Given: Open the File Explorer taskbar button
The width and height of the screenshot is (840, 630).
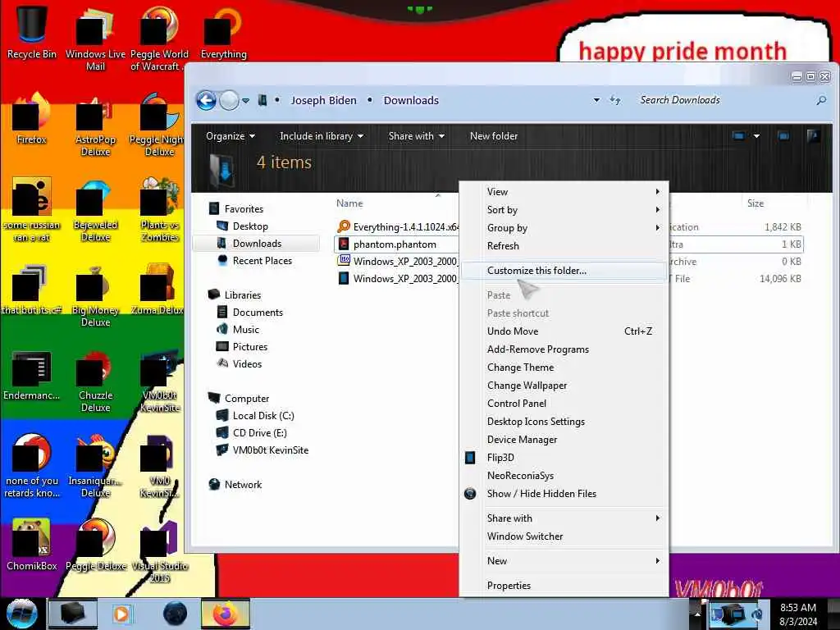Looking at the screenshot, I should tap(73, 614).
